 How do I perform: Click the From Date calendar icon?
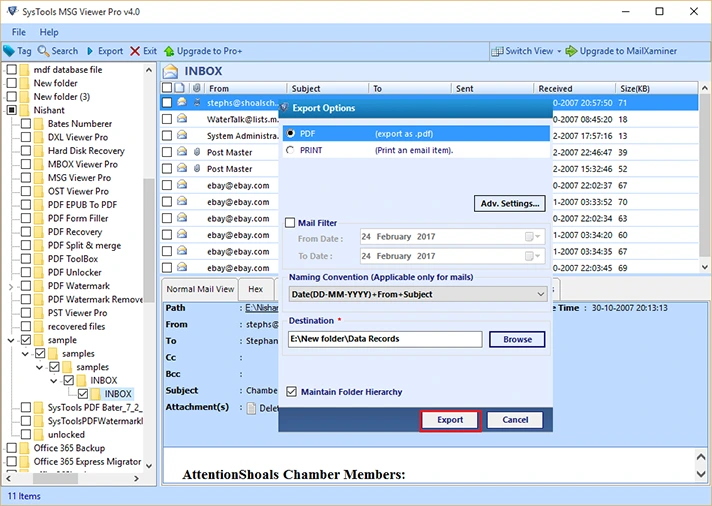[529, 237]
